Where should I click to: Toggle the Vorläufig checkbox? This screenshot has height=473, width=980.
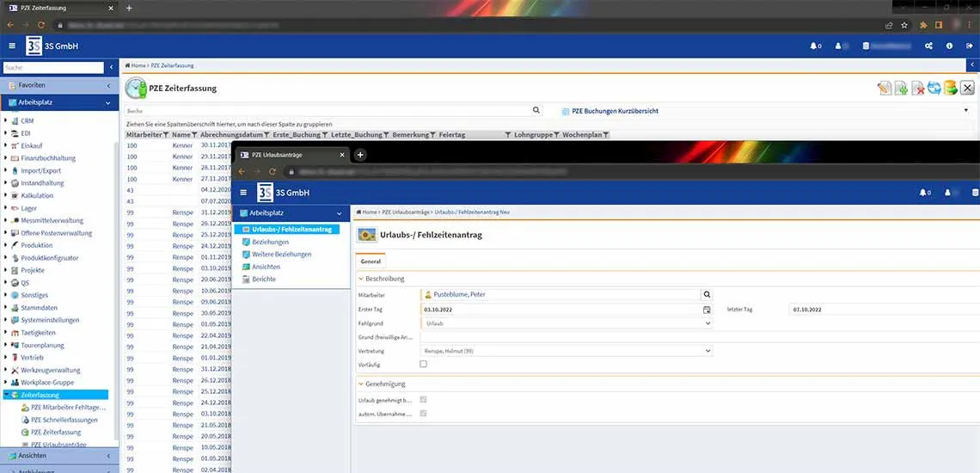[x=423, y=365]
